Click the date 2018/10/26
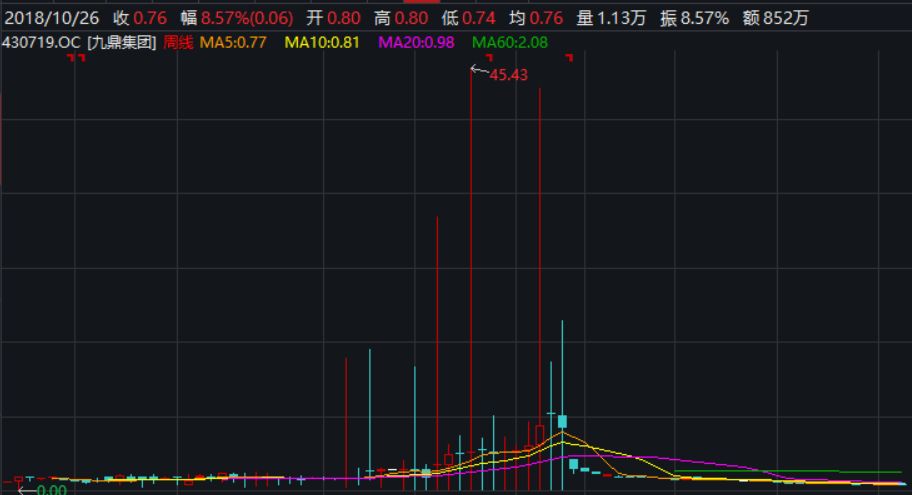This screenshot has height=495, width=912. (52, 18)
